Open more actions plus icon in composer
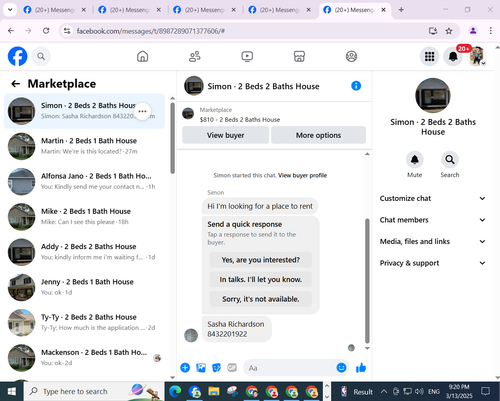Screen dimensions: 500x401 point(185,368)
